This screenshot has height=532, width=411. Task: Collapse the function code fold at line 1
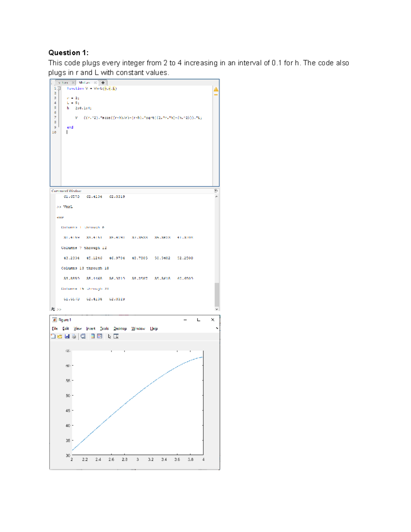(59, 88)
